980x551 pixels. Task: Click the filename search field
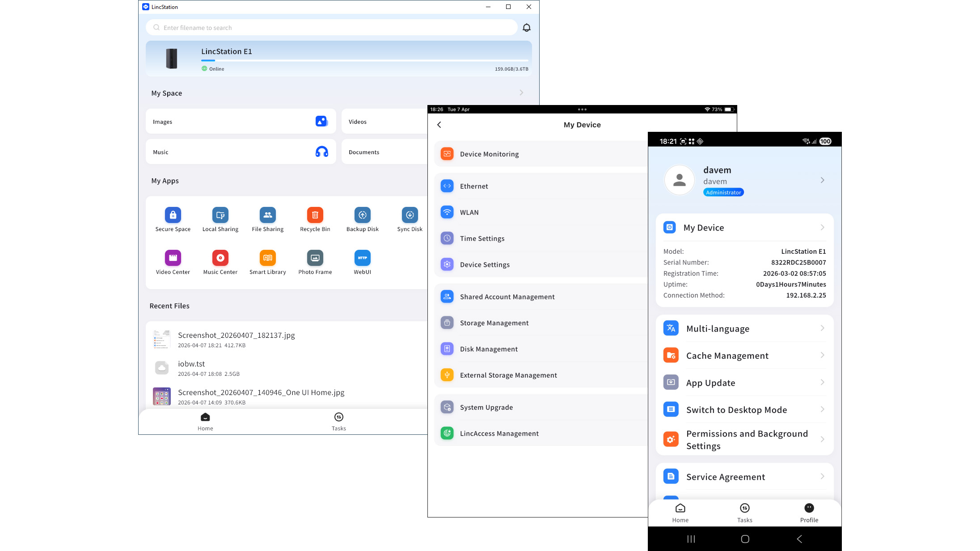click(332, 28)
